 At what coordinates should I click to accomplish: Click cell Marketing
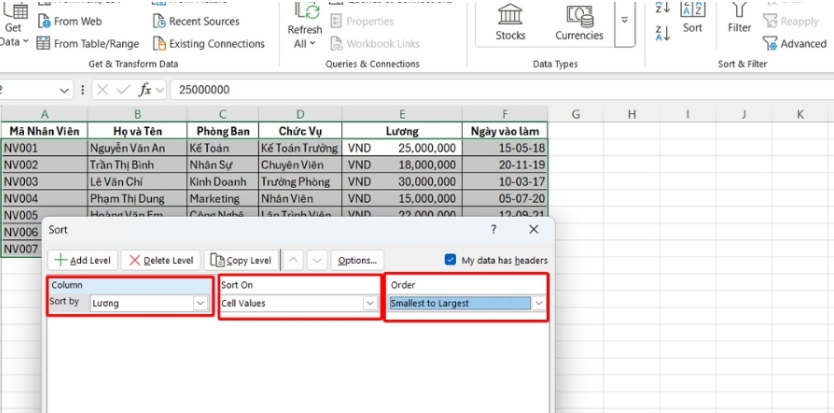pyautogui.click(x=223, y=199)
